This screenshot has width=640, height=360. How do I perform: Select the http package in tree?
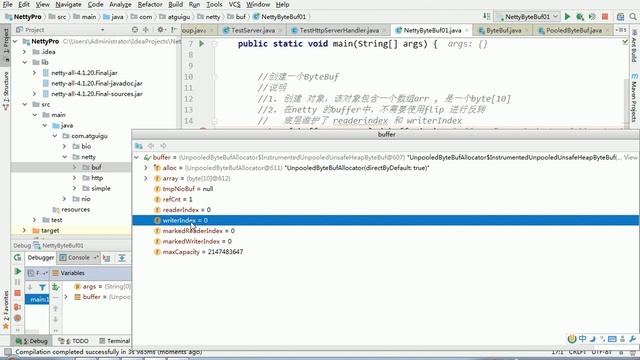pyautogui.click(x=97, y=178)
